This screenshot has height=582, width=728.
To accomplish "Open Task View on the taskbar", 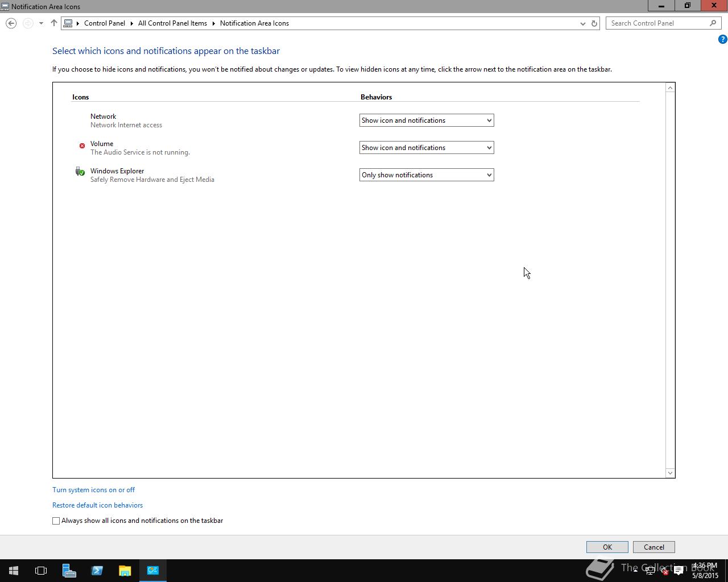I will pyautogui.click(x=41, y=571).
